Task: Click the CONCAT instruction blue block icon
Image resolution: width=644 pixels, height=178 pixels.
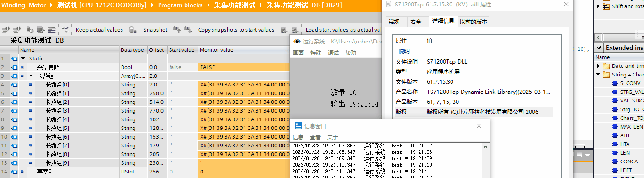Action: [614, 162]
